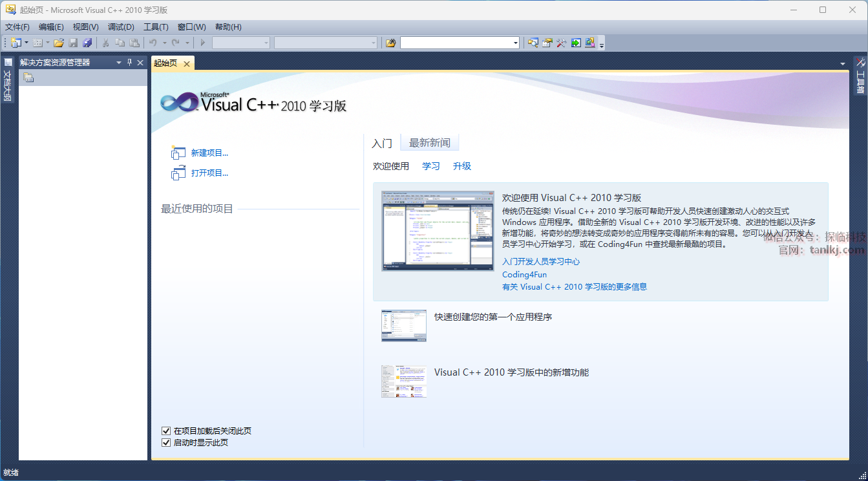The height and width of the screenshot is (481, 868).
Task: Click the 新建项目... link
Action: (x=209, y=153)
